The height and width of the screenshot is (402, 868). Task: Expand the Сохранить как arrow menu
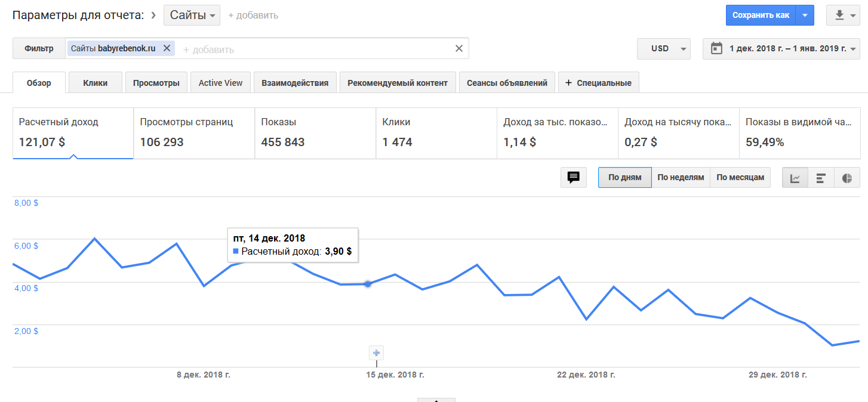coord(805,16)
